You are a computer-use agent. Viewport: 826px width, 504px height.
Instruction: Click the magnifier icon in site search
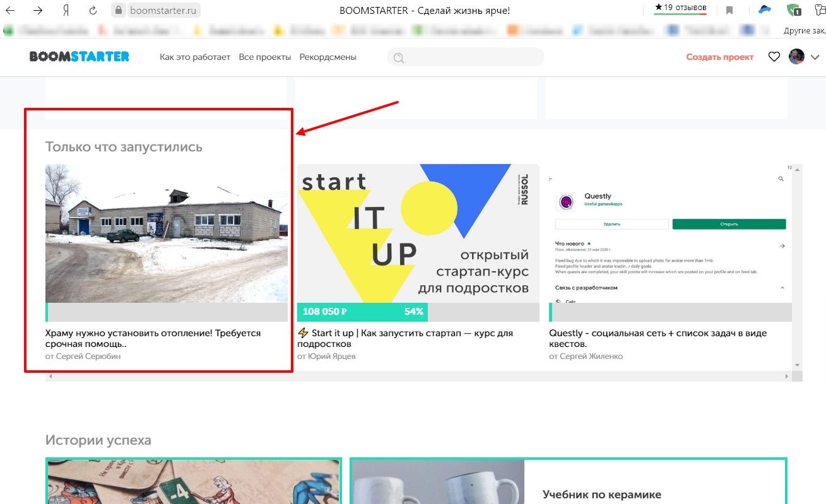pos(398,58)
